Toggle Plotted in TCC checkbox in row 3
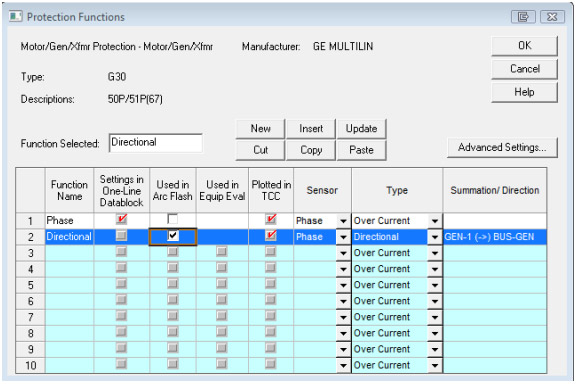 tap(271, 252)
